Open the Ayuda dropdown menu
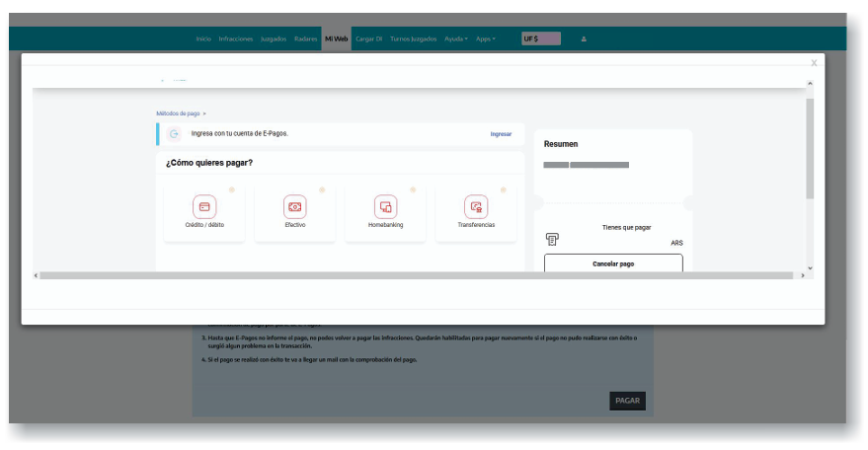The height and width of the screenshot is (450, 868). (455, 38)
